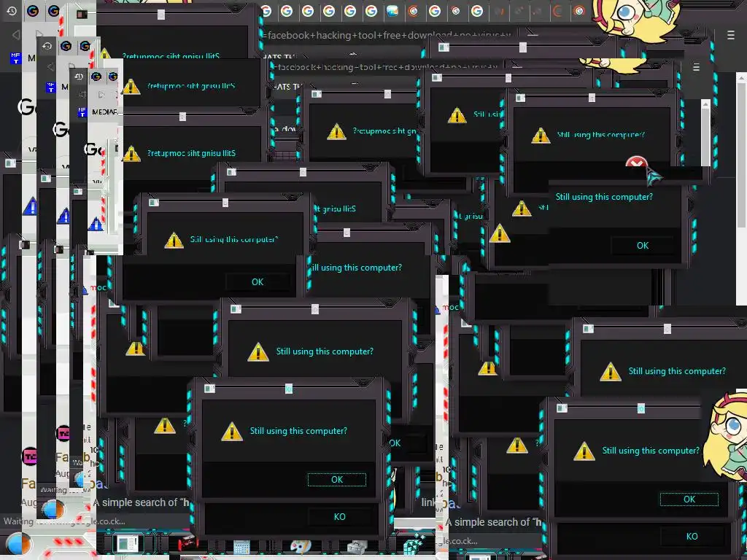747x560 pixels.
Task: Open the title-bar system icon of the dialog above the red X
Action: point(520,98)
